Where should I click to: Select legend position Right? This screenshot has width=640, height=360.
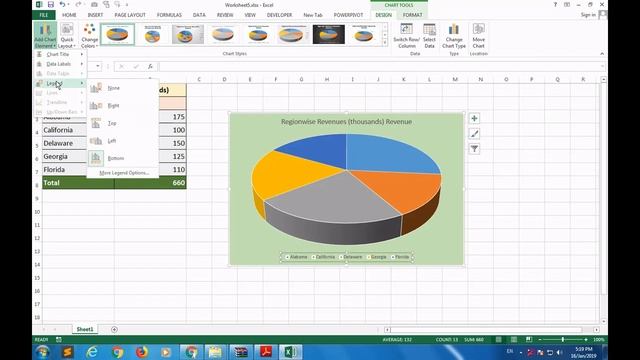point(122,105)
